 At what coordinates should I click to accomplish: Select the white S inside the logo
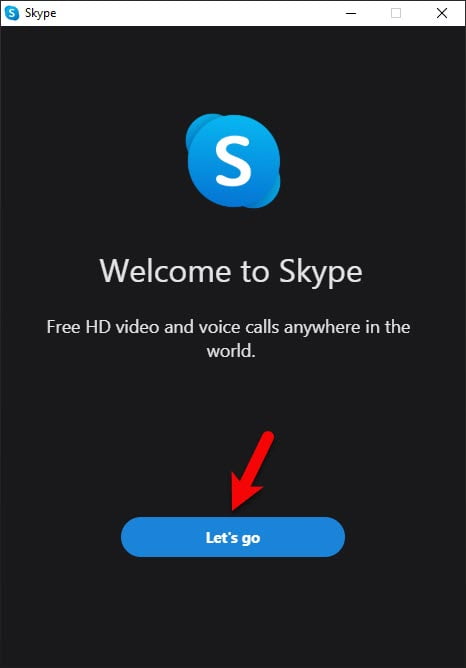(233, 161)
